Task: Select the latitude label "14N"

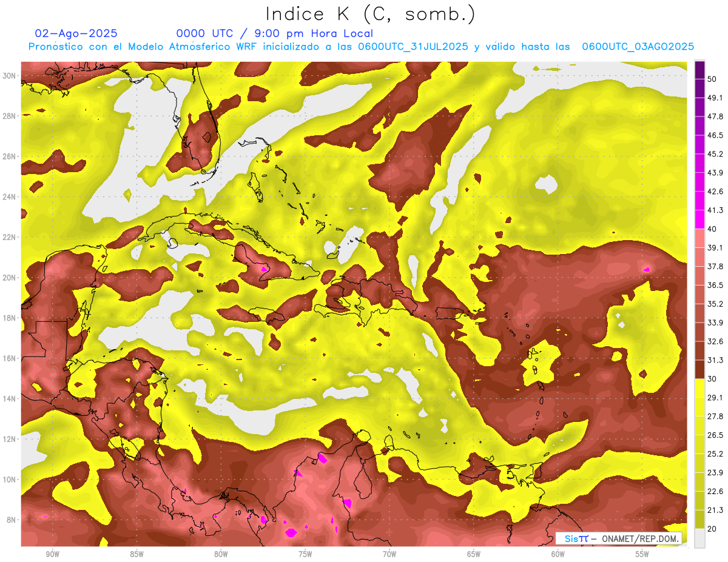Action: tap(10, 398)
